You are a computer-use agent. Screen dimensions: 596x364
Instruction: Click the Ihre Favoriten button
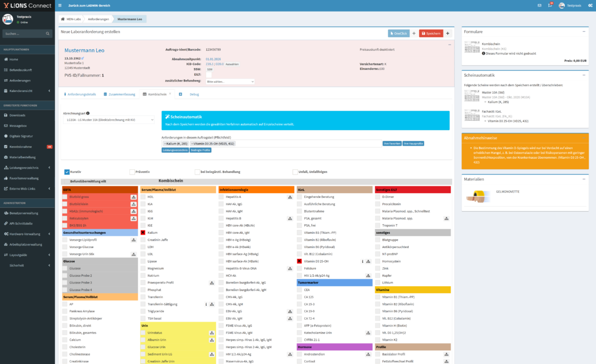(x=391, y=143)
